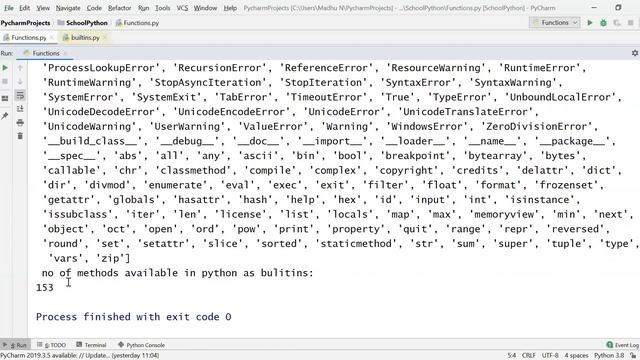Open the TODO tool window

pyautogui.click(x=51, y=345)
